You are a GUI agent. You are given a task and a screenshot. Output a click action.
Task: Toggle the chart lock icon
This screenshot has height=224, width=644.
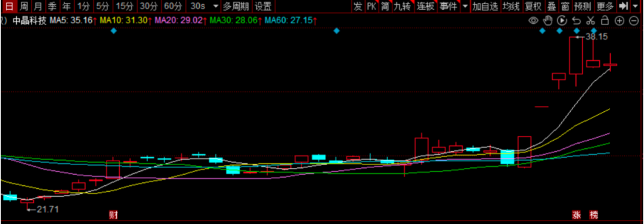pyautogui.click(x=605, y=20)
